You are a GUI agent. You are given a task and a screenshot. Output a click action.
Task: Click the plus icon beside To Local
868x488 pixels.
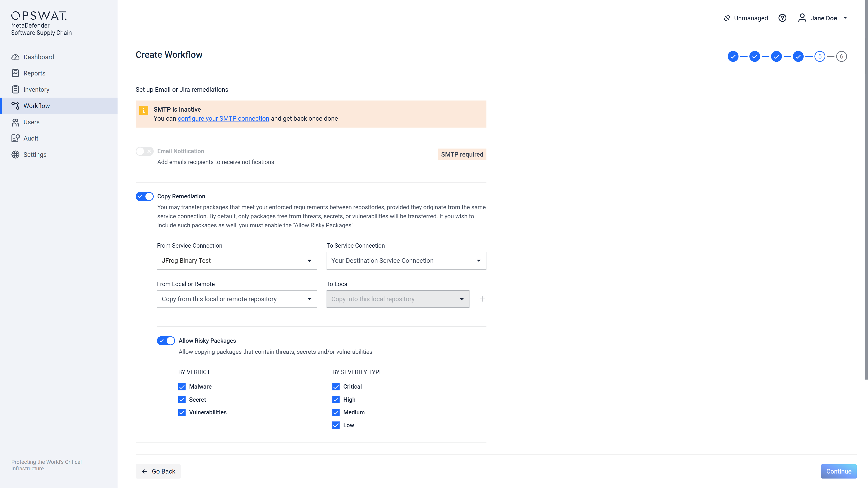point(482,299)
